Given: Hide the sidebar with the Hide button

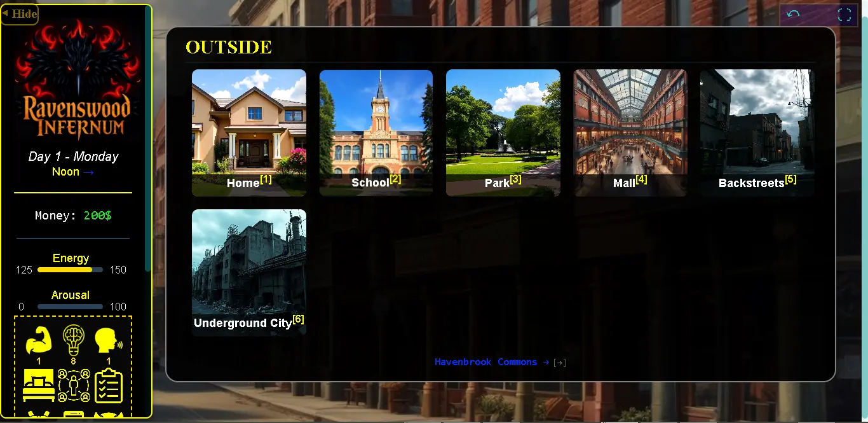Looking at the screenshot, I should click(20, 14).
